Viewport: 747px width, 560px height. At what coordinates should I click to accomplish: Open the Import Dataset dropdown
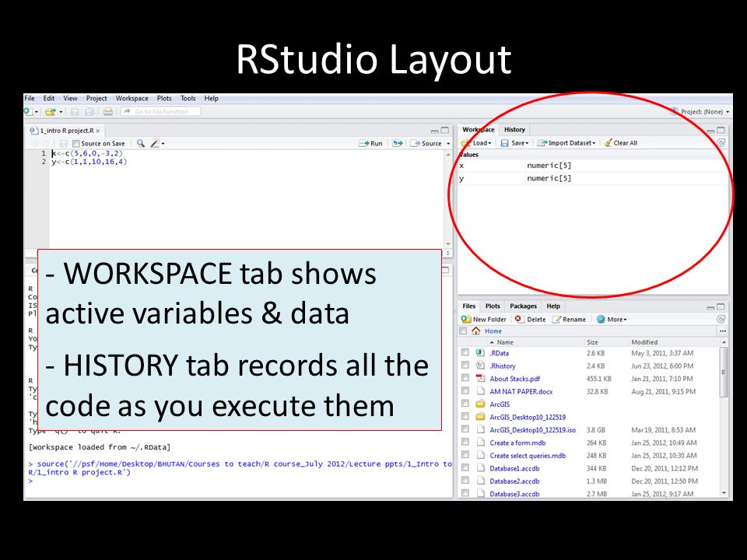point(566,143)
